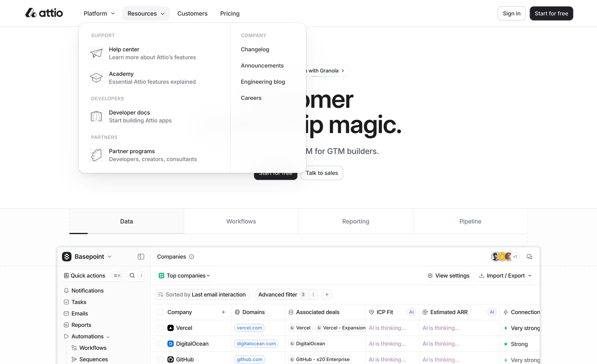Click the Tasks checkmark icon
Viewport: 597px width, 364px height.
[66, 302]
